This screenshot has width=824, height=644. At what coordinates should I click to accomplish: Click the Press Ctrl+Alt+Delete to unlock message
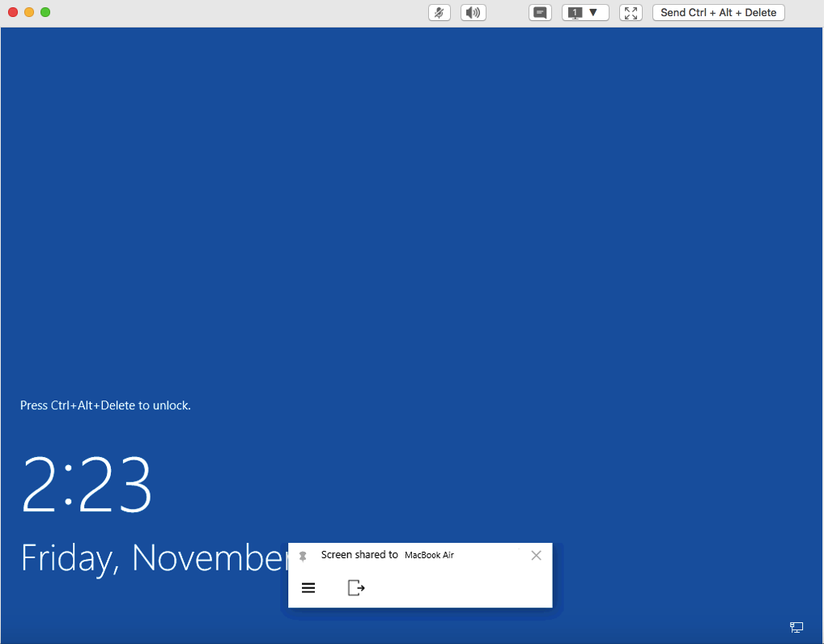pos(105,405)
